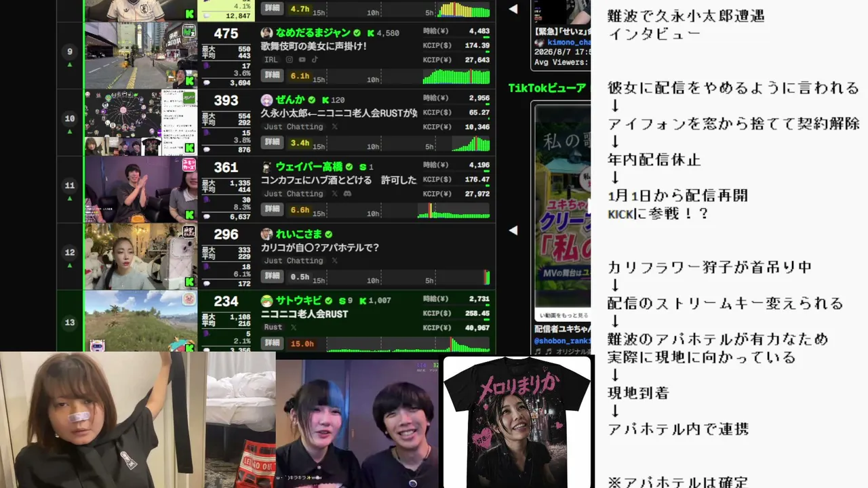Open the なめだるまジャン channel name link
The height and width of the screenshot is (488, 868).
pos(313,33)
